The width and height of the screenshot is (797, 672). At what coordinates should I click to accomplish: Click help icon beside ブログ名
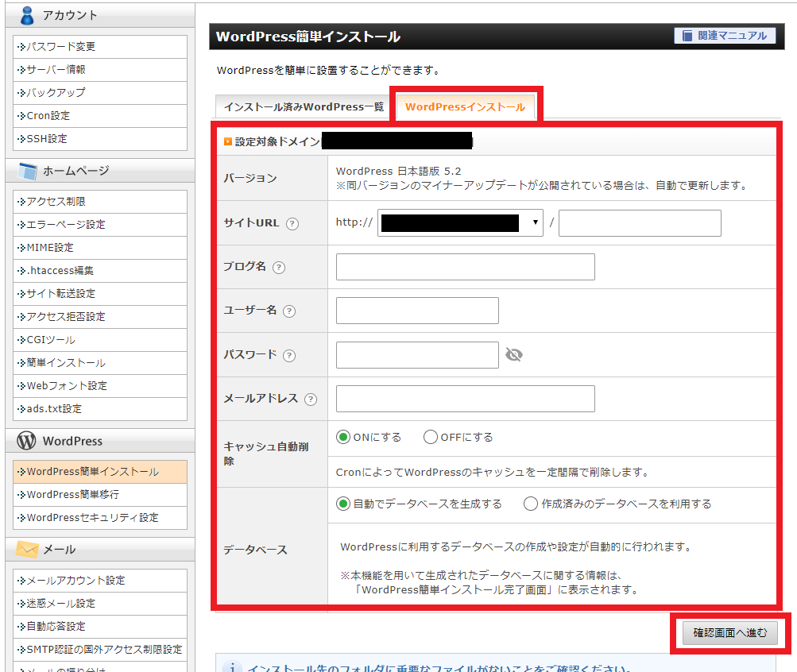[279, 268]
